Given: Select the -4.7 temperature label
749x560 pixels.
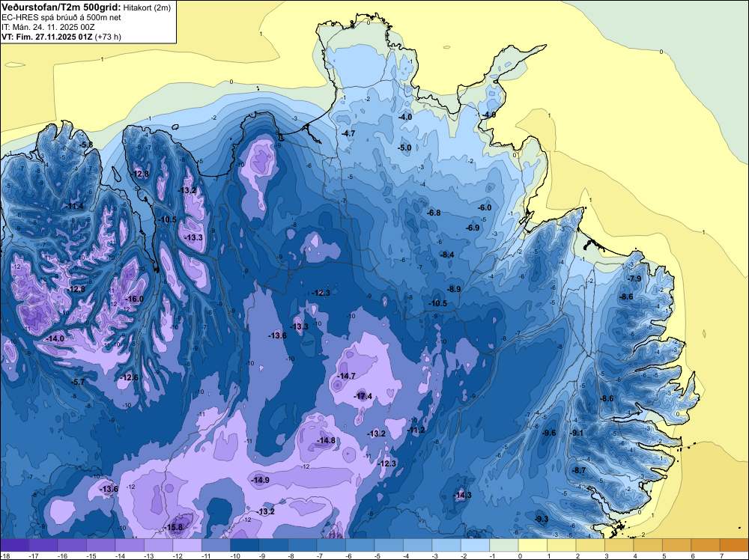Looking at the screenshot, I should click(x=348, y=134).
